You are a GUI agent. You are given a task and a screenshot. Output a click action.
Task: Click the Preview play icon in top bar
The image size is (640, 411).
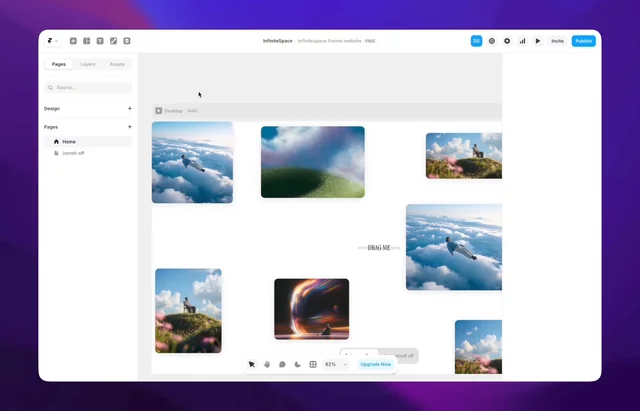tap(538, 41)
